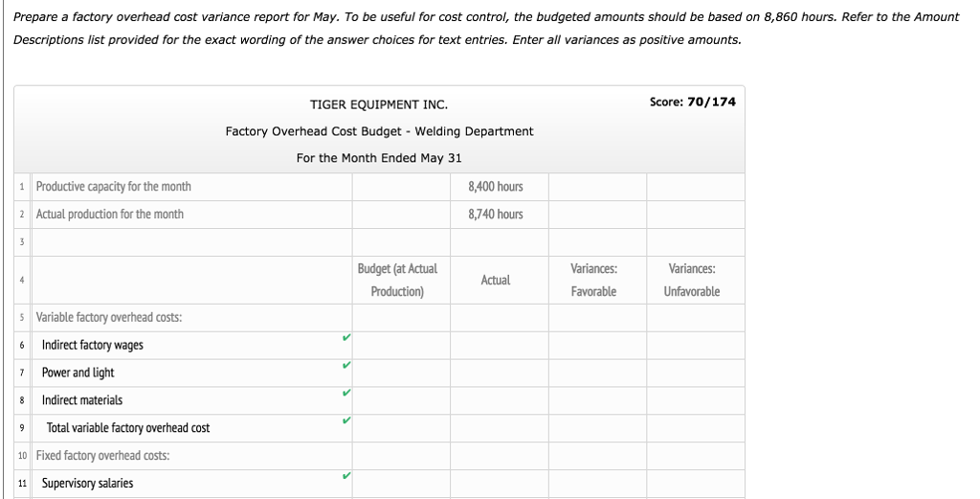Click 'For the Month Ended May 31' line

click(x=379, y=158)
